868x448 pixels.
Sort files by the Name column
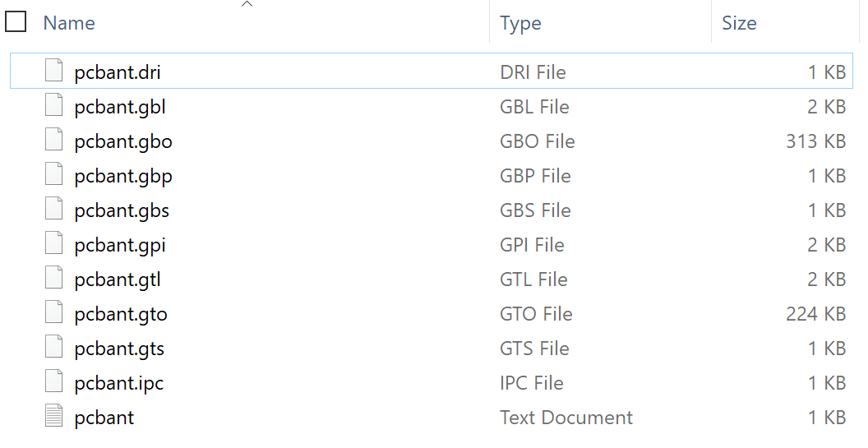(x=69, y=24)
